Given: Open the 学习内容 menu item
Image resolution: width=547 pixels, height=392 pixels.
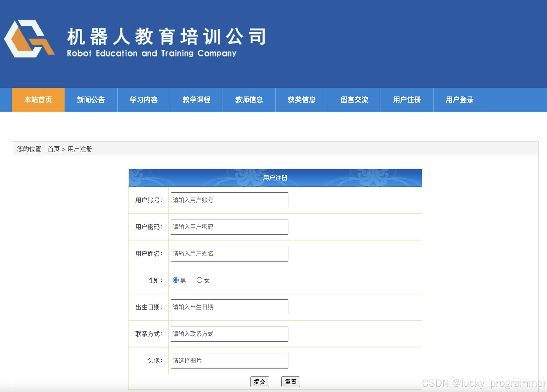Looking at the screenshot, I should click(144, 100).
